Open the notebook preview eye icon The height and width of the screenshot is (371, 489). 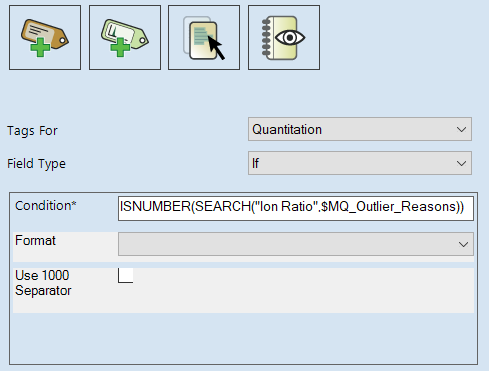284,37
